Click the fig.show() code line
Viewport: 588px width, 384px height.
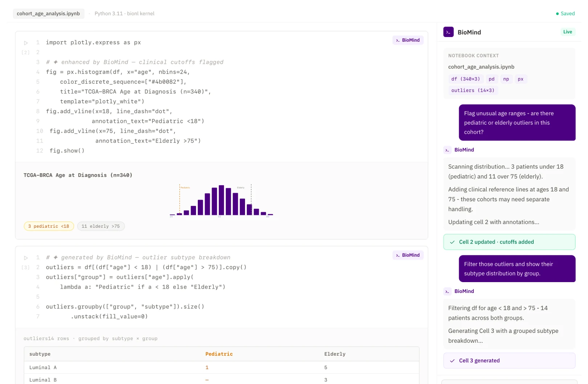[67, 150]
